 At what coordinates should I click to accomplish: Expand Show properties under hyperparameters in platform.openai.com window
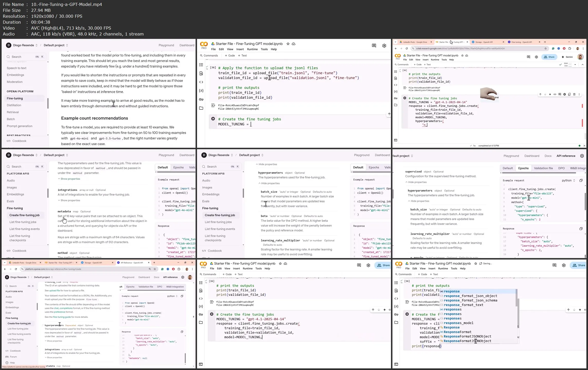click(x=53, y=341)
